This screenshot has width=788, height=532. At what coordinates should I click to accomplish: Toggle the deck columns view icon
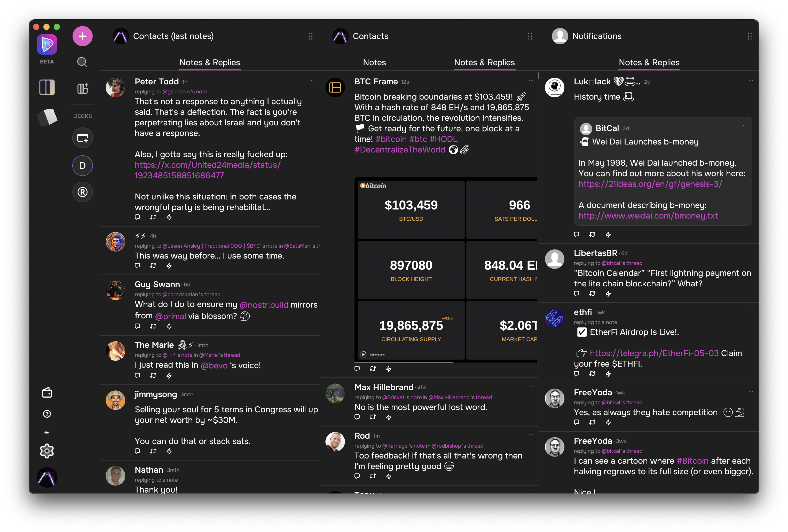pos(47,87)
